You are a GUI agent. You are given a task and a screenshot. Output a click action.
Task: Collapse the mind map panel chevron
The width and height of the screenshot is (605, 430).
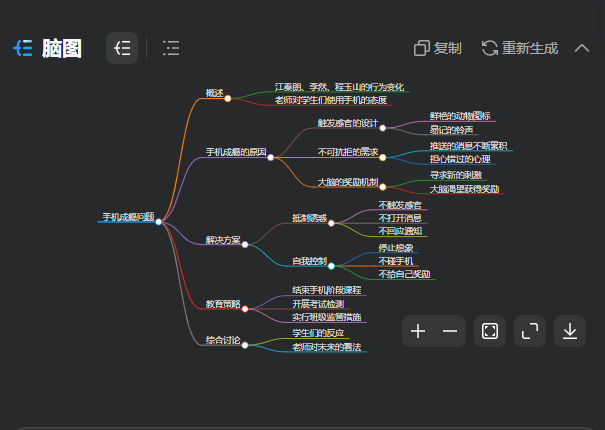pyautogui.click(x=582, y=48)
